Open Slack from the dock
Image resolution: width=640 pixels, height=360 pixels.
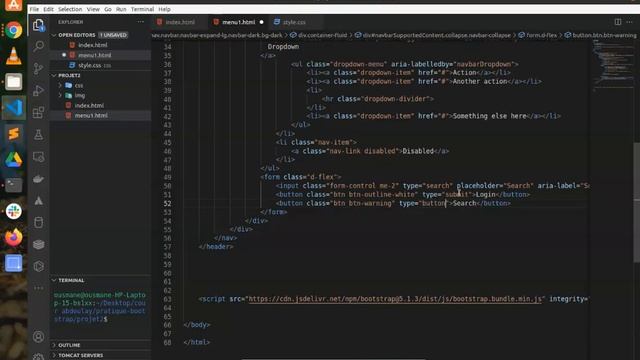13,211
